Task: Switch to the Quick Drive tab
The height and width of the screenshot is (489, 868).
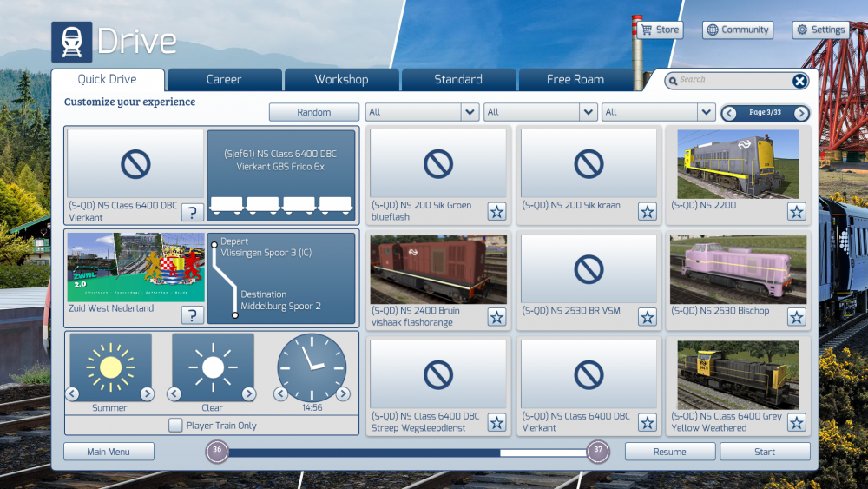Action: pyautogui.click(x=108, y=79)
